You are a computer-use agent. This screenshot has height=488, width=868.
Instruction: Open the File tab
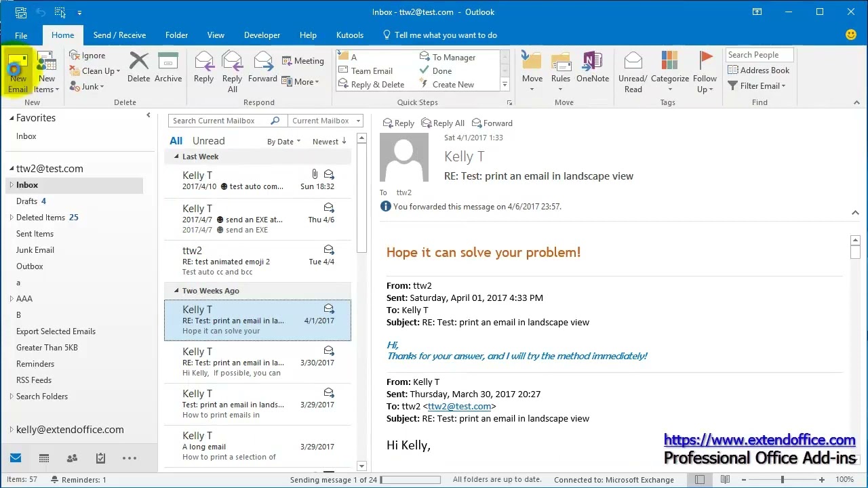pyautogui.click(x=21, y=35)
